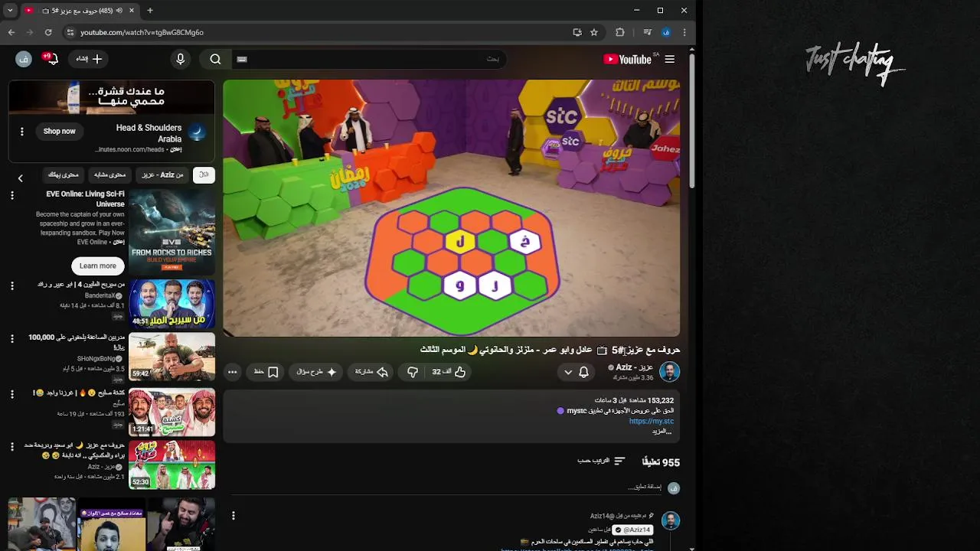Open Chrome media control button

pos(648,32)
